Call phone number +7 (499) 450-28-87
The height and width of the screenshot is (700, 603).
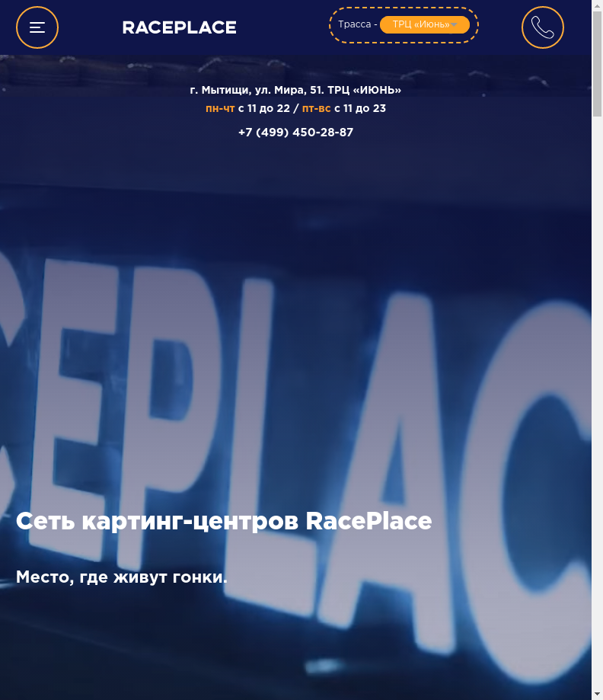point(295,133)
